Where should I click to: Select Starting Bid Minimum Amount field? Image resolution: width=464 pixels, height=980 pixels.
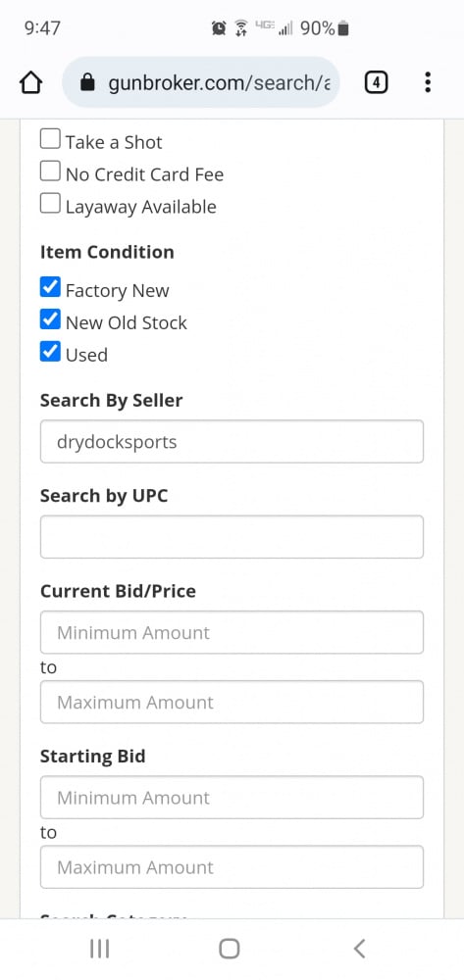pyautogui.click(x=232, y=798)
